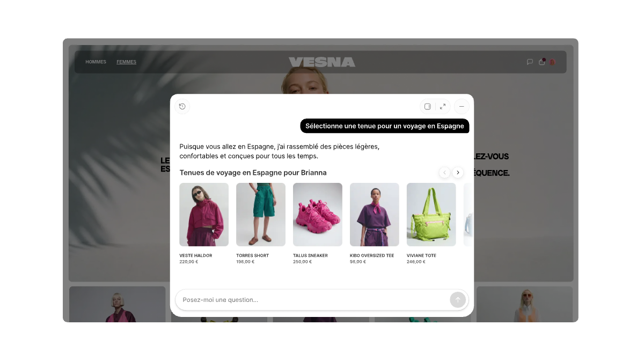
Task: Open the Talus Sneaker product image
Action: coord(318,215)
